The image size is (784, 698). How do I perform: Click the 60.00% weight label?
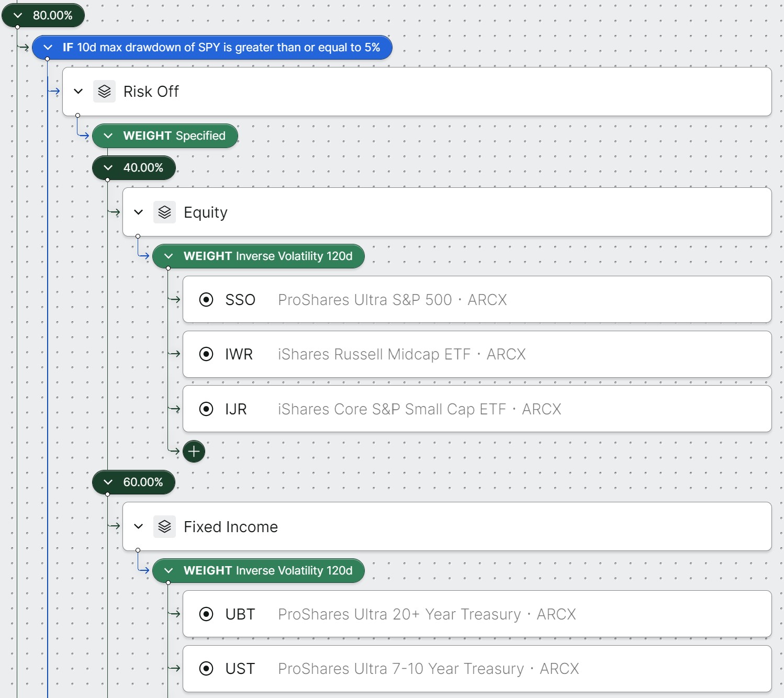coord(143,482)
